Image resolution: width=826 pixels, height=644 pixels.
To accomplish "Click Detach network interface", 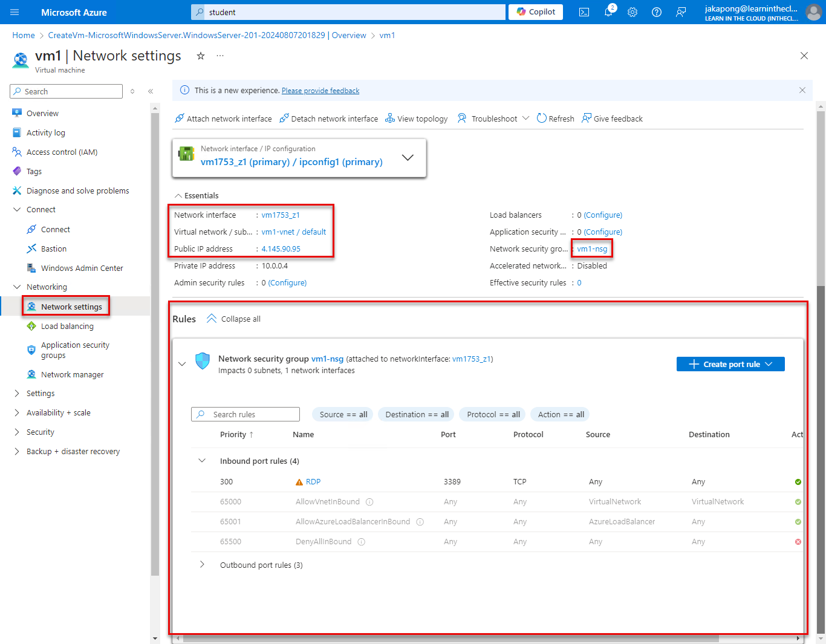I will click(328, 119).
